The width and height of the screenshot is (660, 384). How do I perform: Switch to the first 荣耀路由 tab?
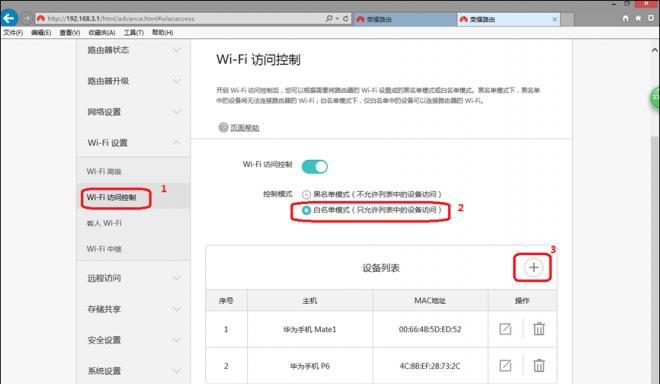405,19
